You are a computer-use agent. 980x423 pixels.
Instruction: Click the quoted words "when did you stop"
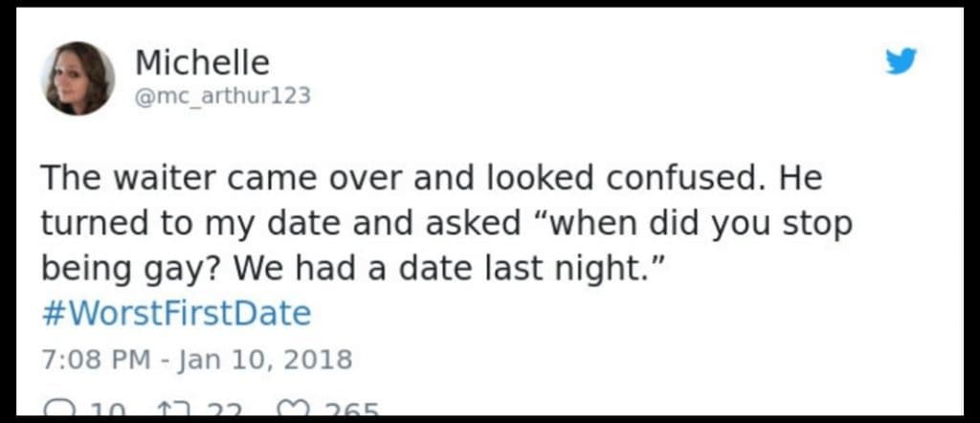(696, 225)
